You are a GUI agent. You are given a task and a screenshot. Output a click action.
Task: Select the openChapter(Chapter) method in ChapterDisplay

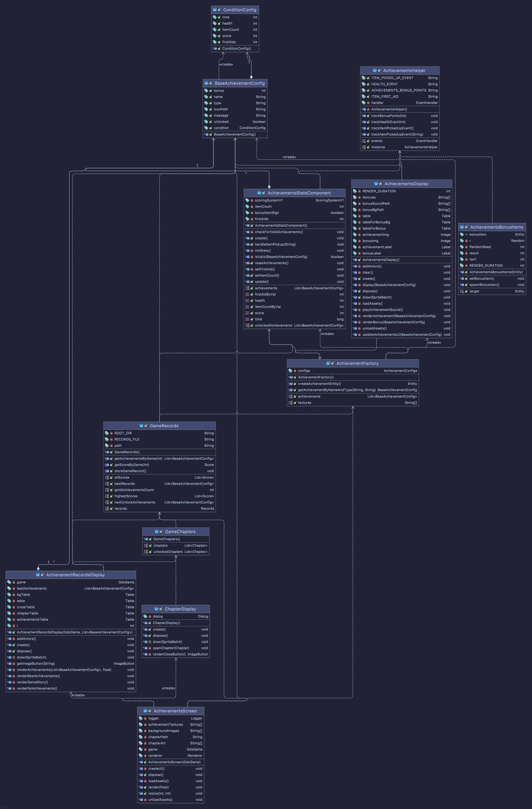pyautogui.click(x=171, y=648)
